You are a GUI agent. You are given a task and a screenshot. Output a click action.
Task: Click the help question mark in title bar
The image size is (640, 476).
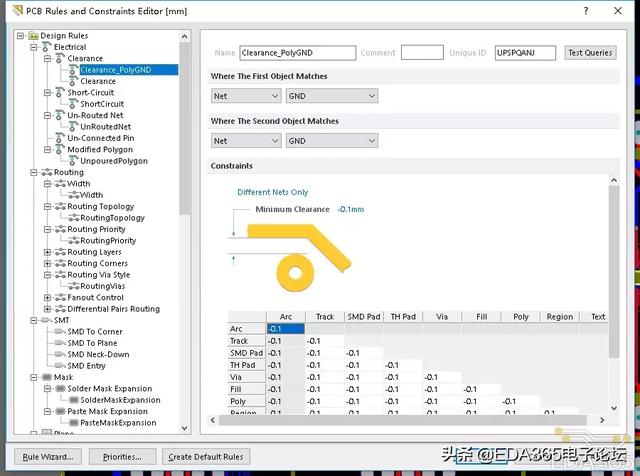(586, 11)
